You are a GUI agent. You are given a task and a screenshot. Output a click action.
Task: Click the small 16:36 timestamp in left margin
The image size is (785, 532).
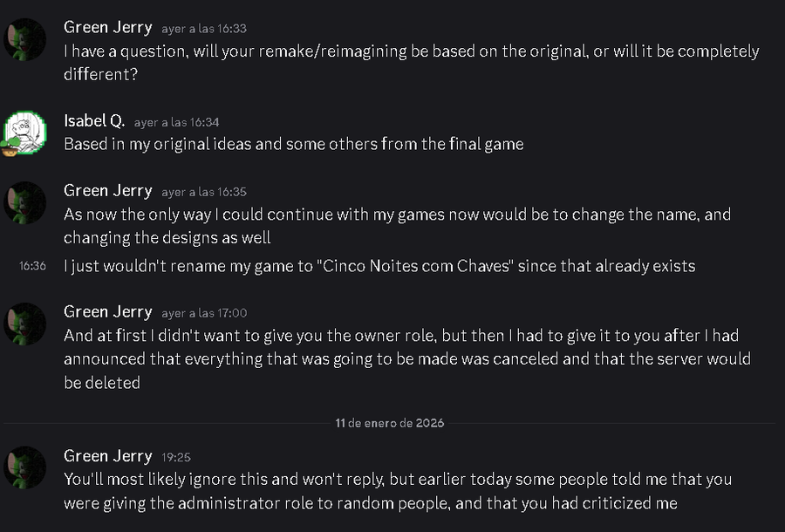pyautogui.click(x=32, y=266)
